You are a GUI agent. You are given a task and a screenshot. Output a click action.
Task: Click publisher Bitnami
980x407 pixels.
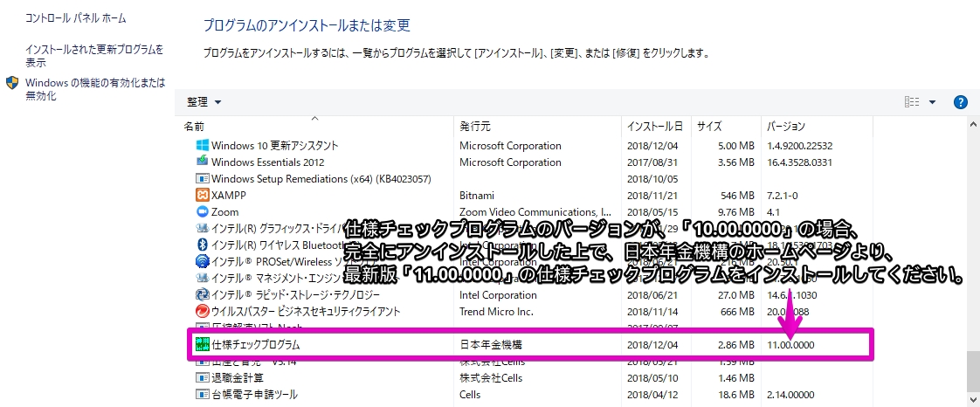click(478, 195)
